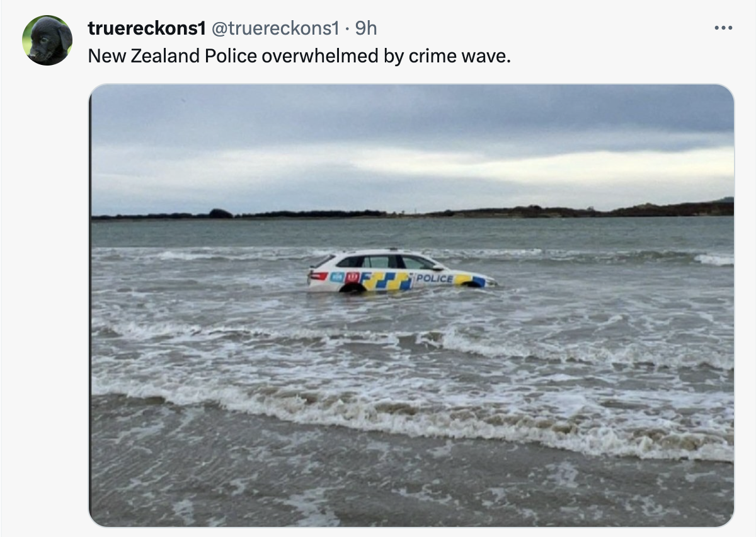Open the 9h timestamp permalink
The height and width of the screenshot is (537, 756).
(366, 28)
